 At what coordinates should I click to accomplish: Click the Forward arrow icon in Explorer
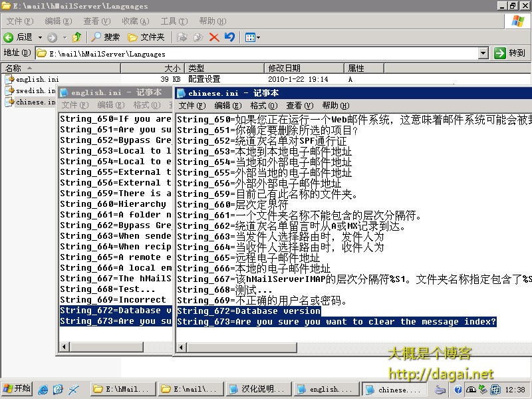click(x=52, y=37)
